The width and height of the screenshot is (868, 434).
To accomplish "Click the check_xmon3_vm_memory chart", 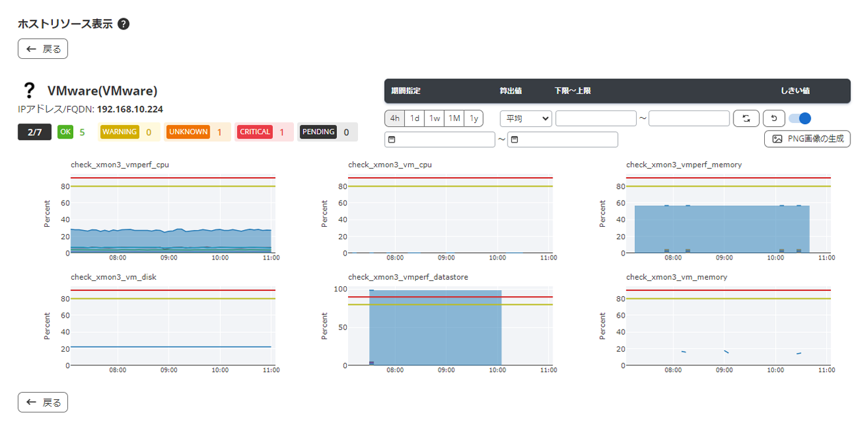I will pyautogui.click(x=728, y=325).
